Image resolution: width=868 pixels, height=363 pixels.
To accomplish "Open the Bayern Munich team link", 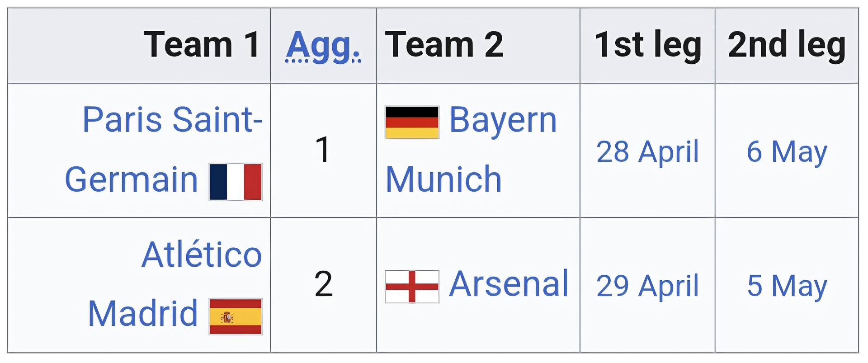I will coord(503,120).
